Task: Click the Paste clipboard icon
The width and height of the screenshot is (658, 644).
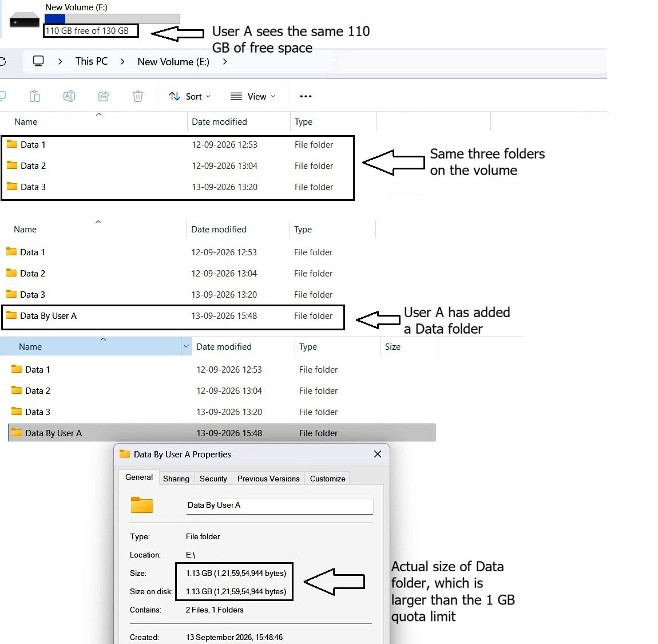Action: 35,96
